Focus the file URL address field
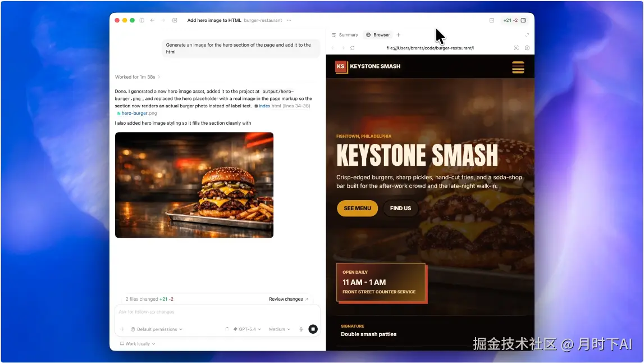The width and height of the screenshot is (644, 363). [430, 48]
